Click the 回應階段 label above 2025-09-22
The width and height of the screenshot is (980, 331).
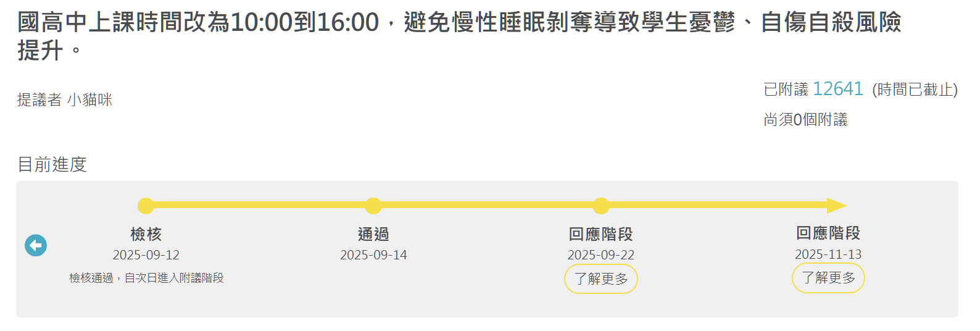tap(600, 234)
